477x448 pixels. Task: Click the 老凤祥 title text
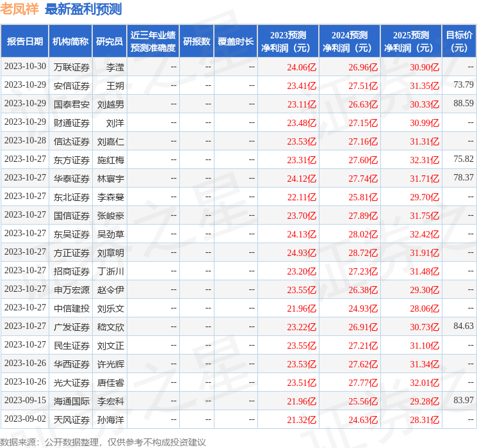coord(19,9)
